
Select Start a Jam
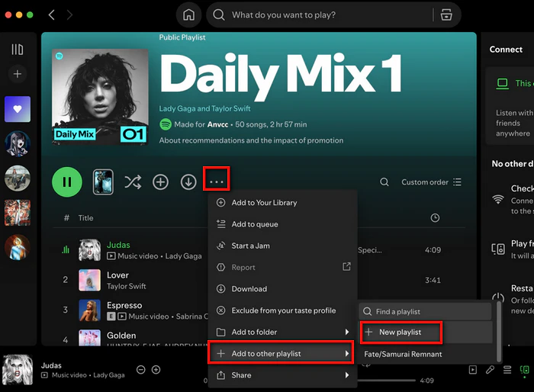[x=283, y=246]
